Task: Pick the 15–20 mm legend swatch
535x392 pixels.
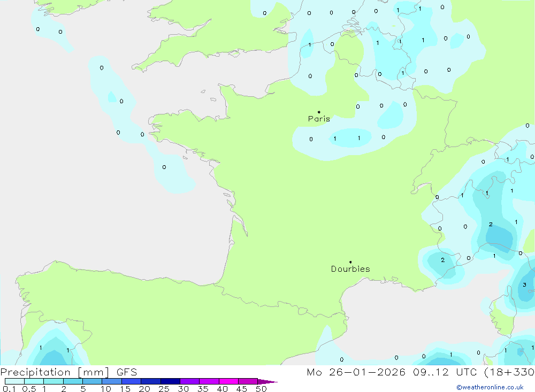Action: [x=132, y=381]
